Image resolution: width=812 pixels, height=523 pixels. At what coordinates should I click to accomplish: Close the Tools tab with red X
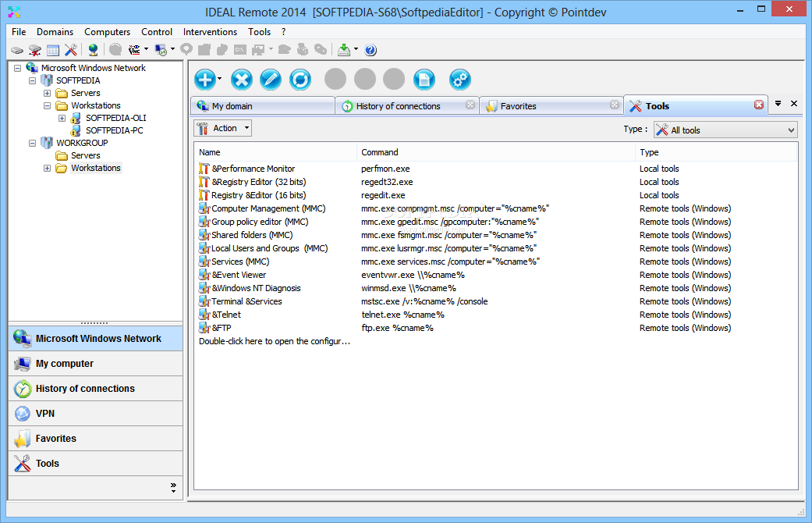(759, 105)
